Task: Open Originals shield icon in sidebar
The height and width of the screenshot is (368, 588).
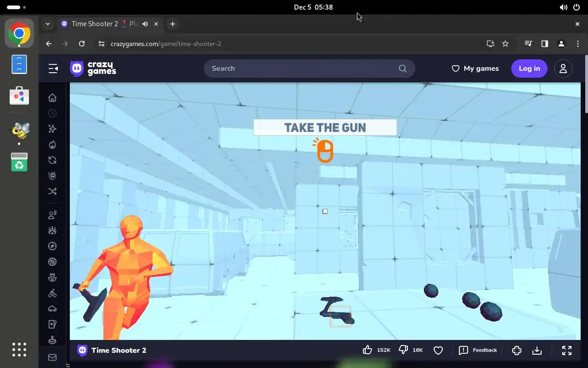Action: [x=52, y=176]
